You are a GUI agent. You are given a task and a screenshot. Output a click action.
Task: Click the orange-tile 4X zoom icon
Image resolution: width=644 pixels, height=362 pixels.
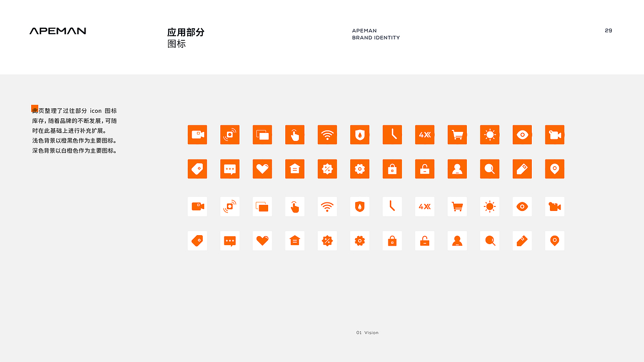425,135
